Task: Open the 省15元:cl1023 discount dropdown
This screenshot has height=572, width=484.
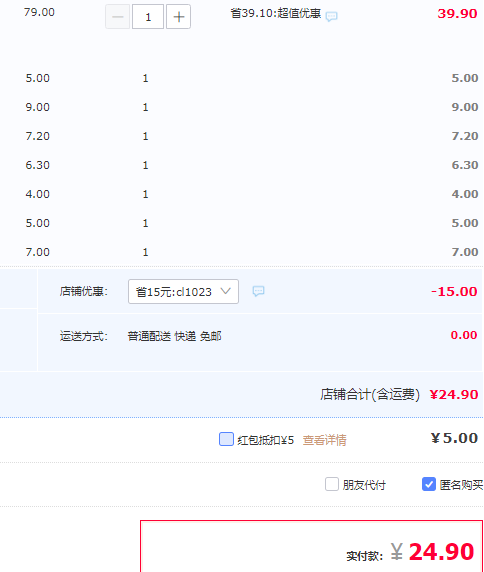Action: coord(183,291)
